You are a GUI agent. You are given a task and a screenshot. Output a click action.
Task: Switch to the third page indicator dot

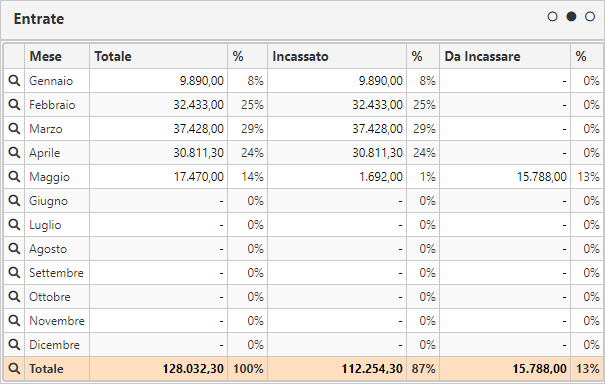pos(590,17)
